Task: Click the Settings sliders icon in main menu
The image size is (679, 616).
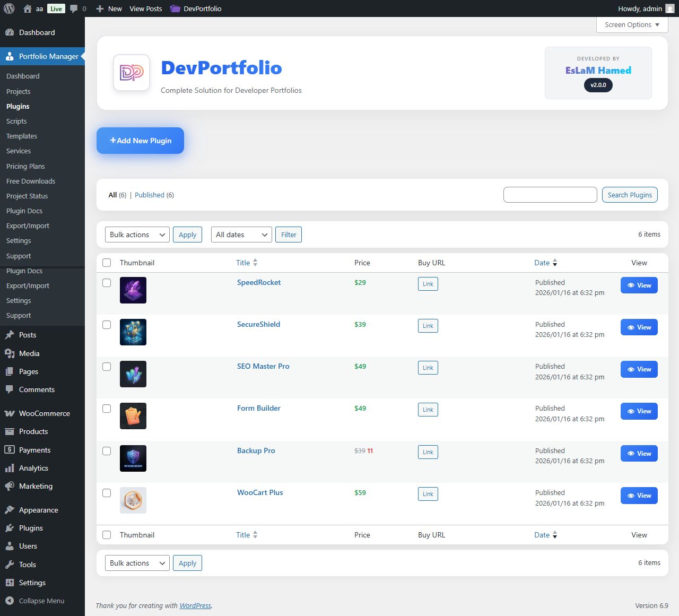Action: point(10,583)
